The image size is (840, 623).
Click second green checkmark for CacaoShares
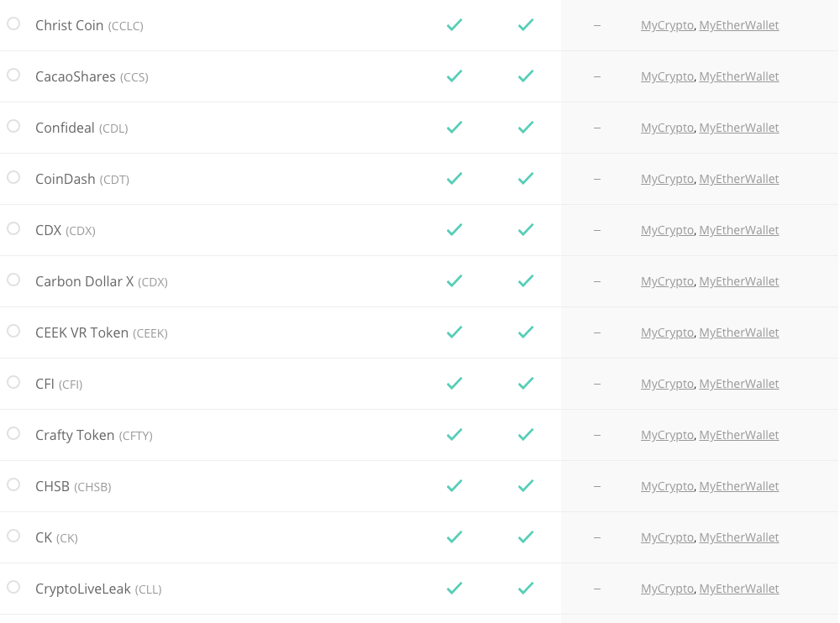(x=526, y=76)
